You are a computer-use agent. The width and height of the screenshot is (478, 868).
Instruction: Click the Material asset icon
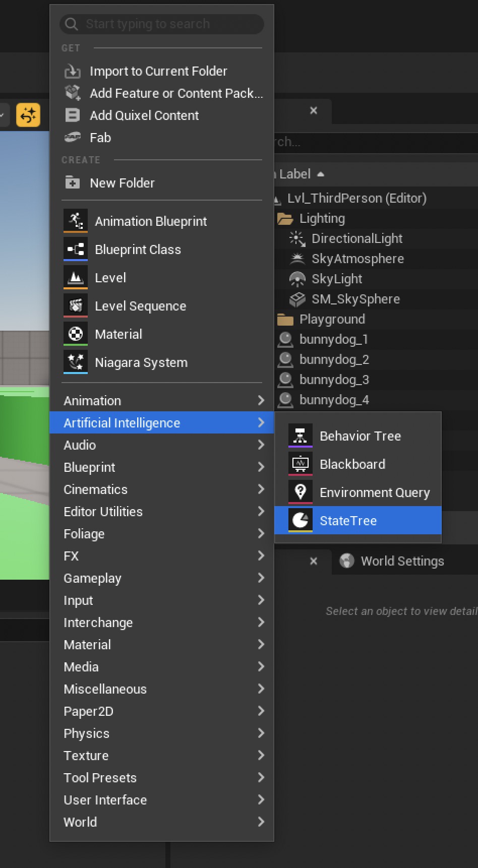76,334
